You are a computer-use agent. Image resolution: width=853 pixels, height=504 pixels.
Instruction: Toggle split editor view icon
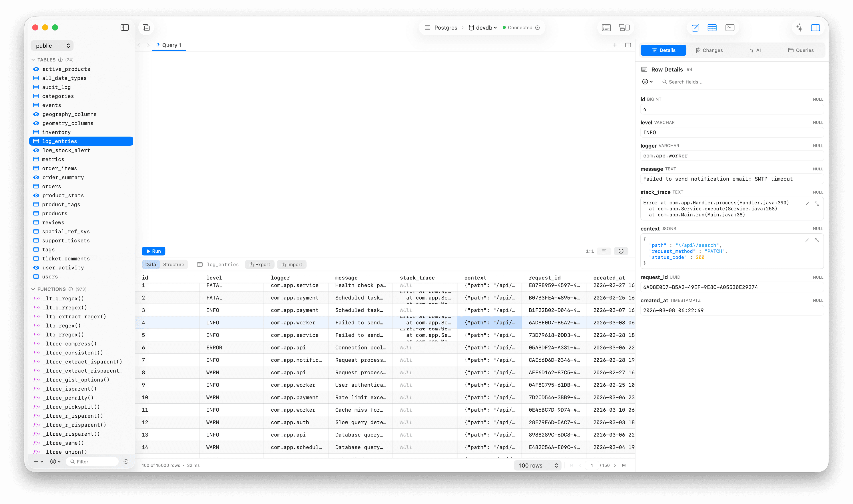(x=628, y=45)
